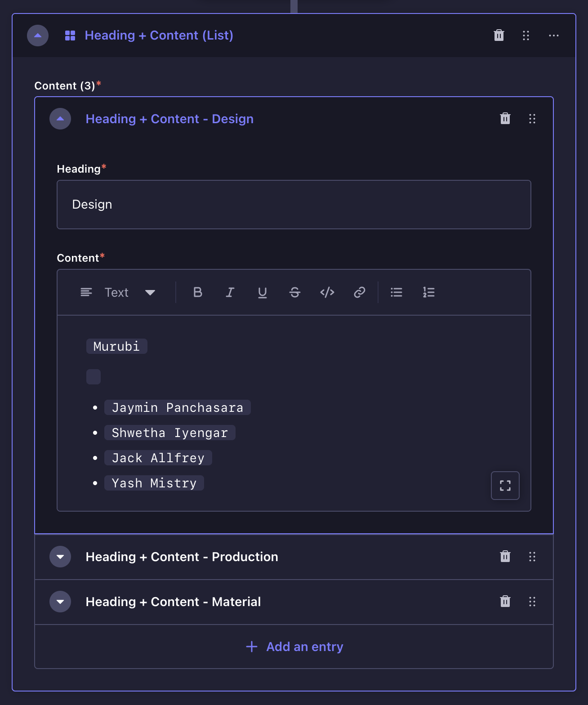588x705 pixels.
Task: Apply strikethrough formatting to the content
Action: tap(294, 292)
